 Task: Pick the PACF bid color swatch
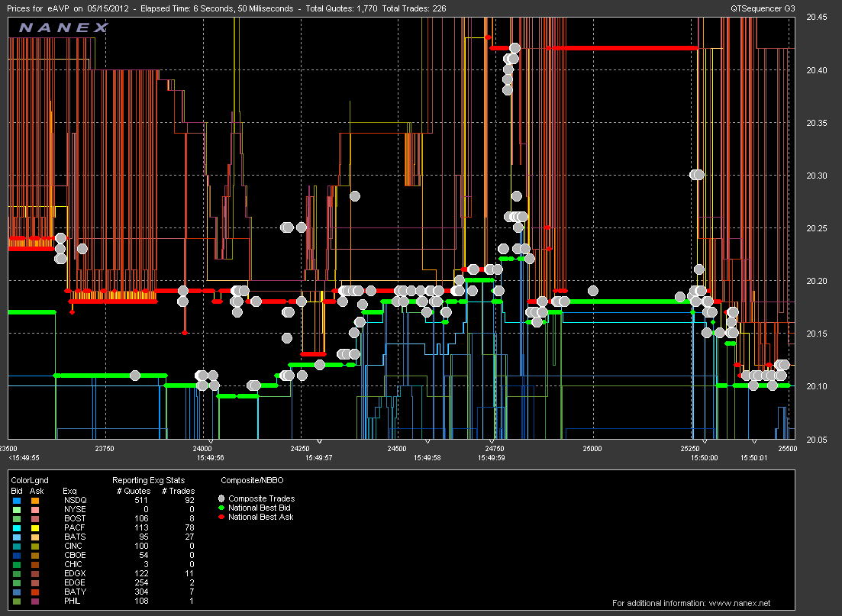tap(17, 528)
